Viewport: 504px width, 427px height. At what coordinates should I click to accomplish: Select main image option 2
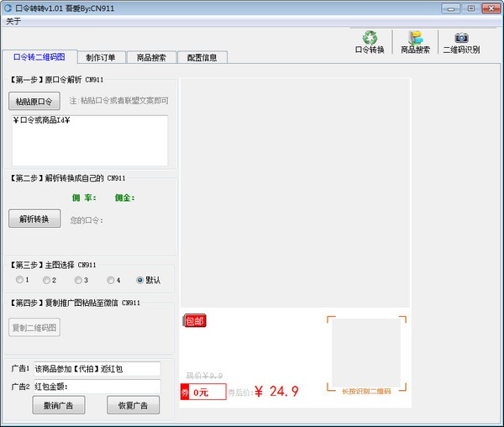pyautogui.click(x=46, y=281)
